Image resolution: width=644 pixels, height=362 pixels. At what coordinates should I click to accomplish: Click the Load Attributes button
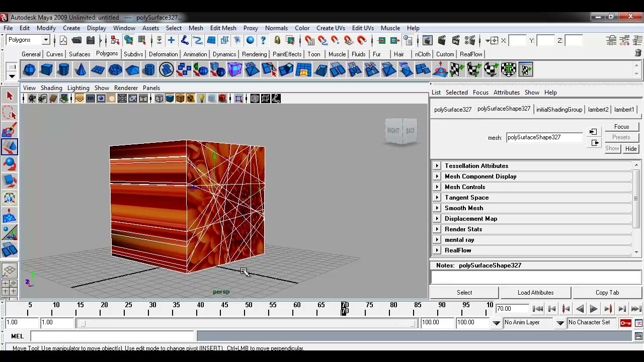click(x=535, y=293)
